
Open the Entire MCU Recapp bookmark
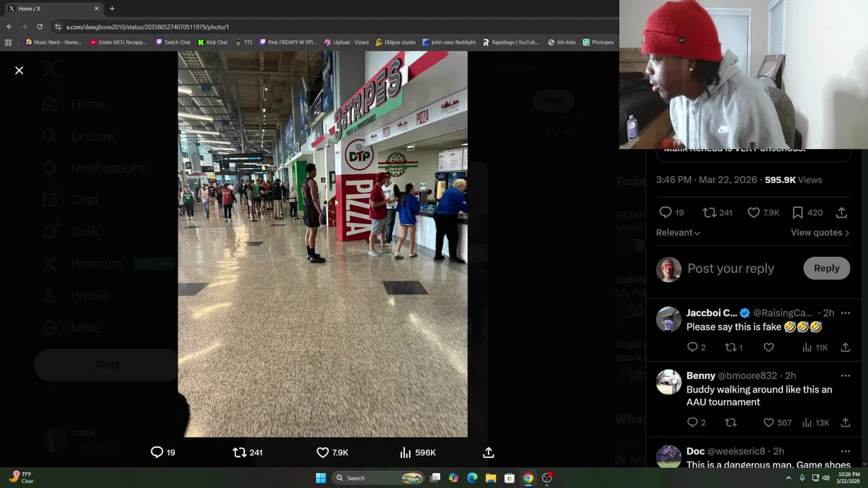(118, 42)
